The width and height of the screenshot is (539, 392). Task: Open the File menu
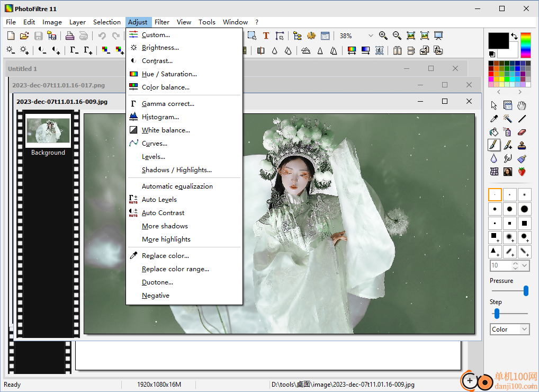coord(11,22)
